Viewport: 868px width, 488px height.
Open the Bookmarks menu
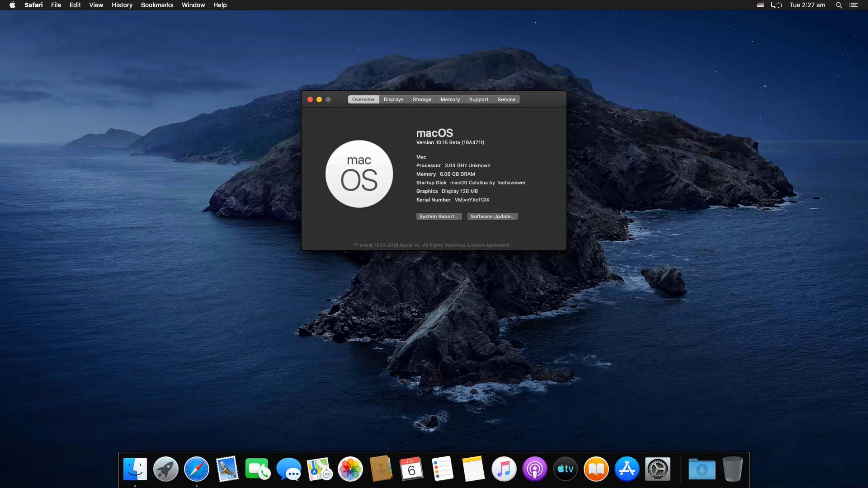pos(157,5)
